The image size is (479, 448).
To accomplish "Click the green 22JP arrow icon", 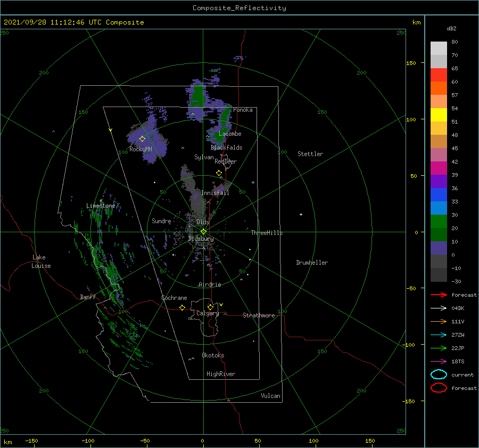I will [439, 348].
